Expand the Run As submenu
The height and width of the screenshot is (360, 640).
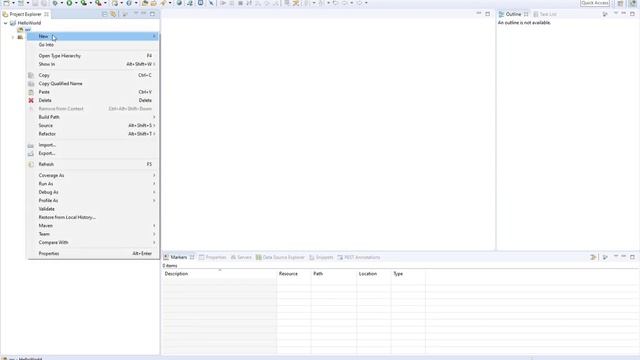point(93,184)
